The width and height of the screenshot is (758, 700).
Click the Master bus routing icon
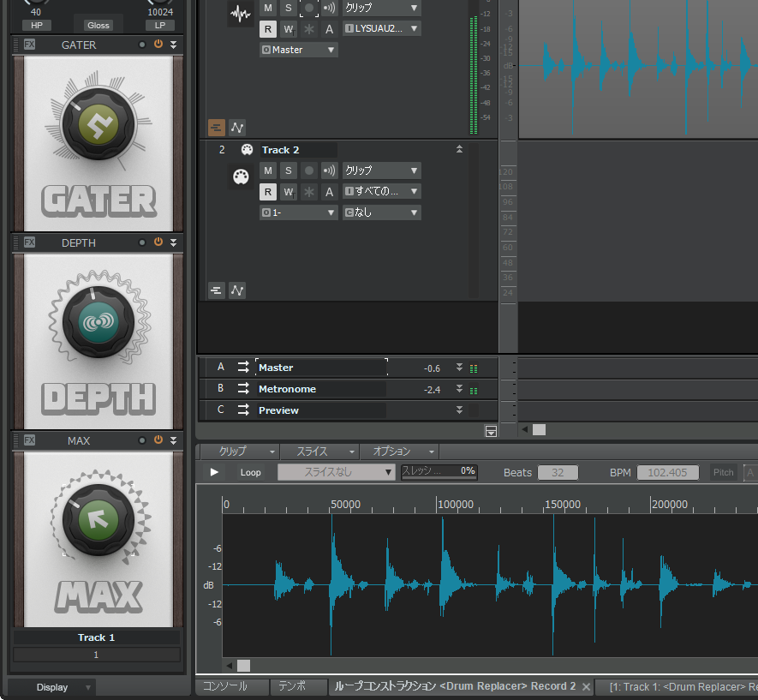pos(243,368)
